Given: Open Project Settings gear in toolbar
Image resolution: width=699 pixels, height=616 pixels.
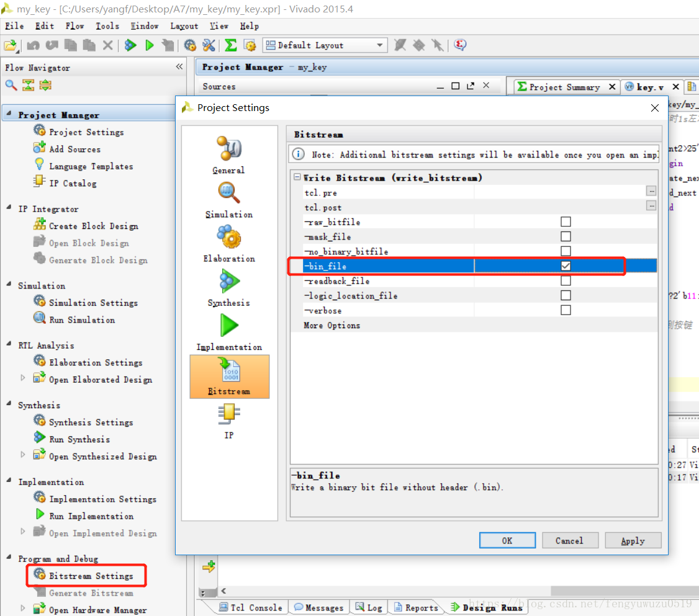Looking at the screenshot, I should pyautogui.click(x=191, y=45).
